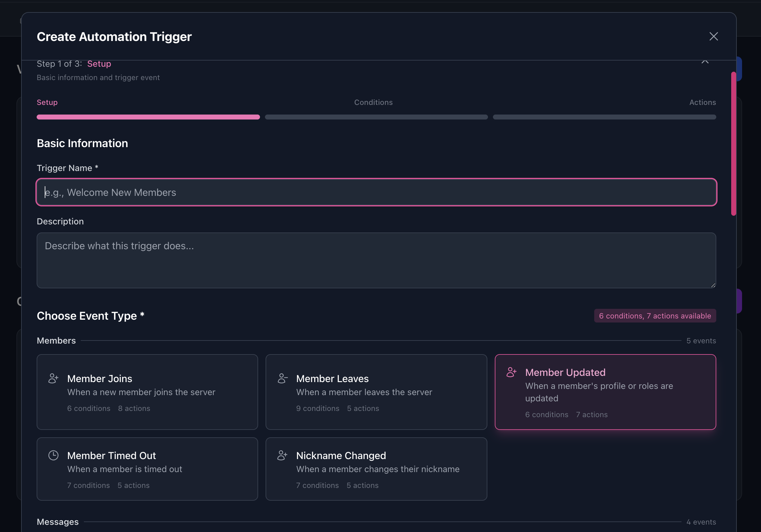This screenshot has height=532, width=761.
Task: Collapse the step header with chevron
Action: click(x=705, y=62)
